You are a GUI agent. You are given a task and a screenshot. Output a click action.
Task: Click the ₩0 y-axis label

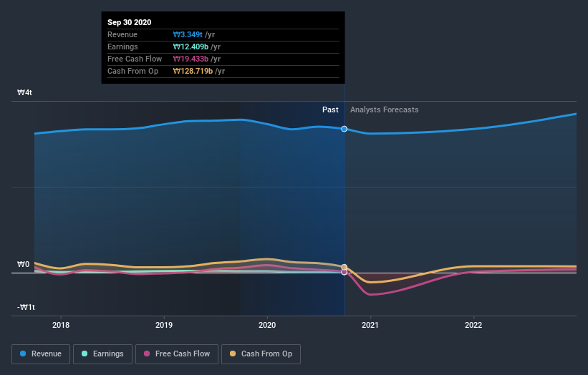[23, 265]
